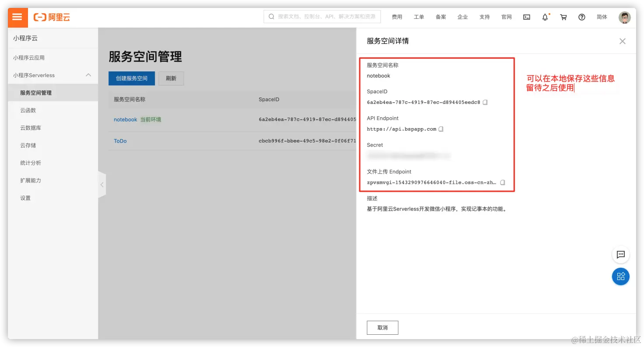Click the 当前环境 tag
644x347 pixels.
coord(150,119)
